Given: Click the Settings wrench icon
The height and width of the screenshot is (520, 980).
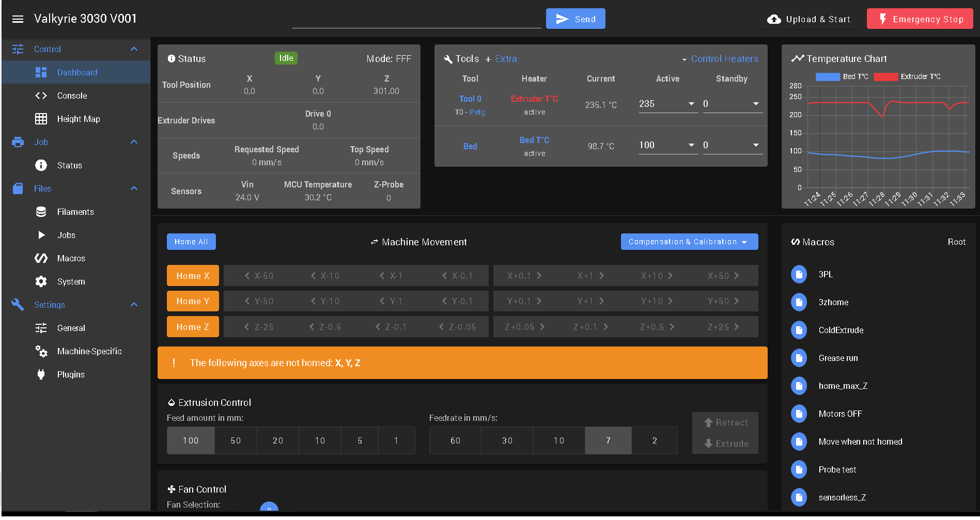Looking at the screenshot, I should pos(18,305).
